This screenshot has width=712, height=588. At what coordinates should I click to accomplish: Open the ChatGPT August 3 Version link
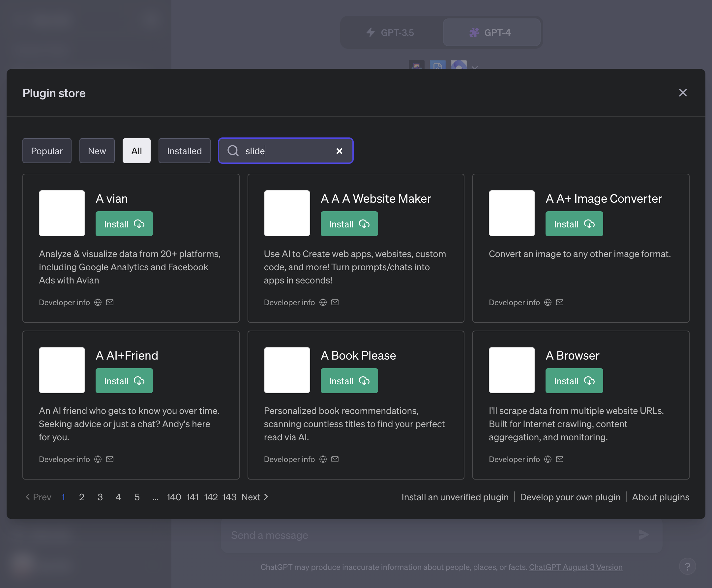(x=576, y=567)
